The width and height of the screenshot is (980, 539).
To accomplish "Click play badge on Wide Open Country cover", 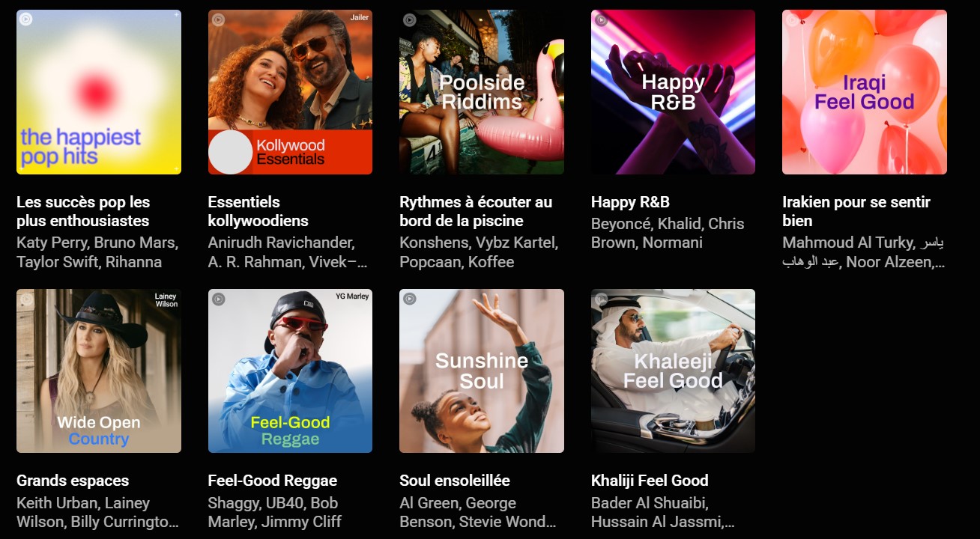I will coord(26,299).
